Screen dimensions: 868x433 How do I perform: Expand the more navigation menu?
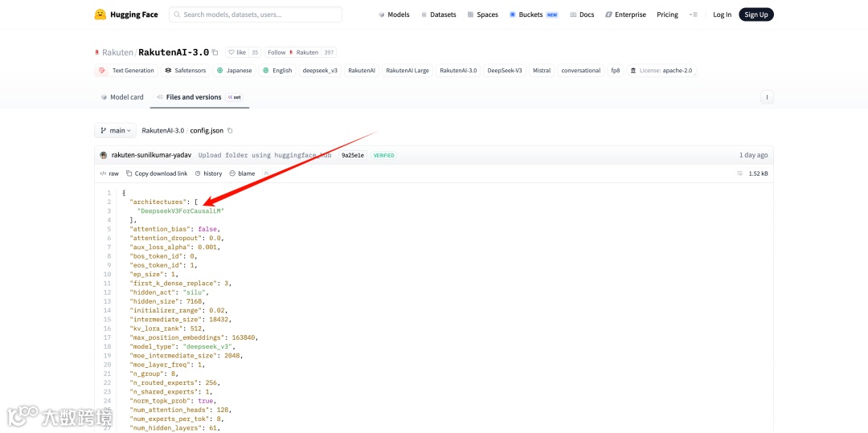pyautogui.click(x=693, y=14)
